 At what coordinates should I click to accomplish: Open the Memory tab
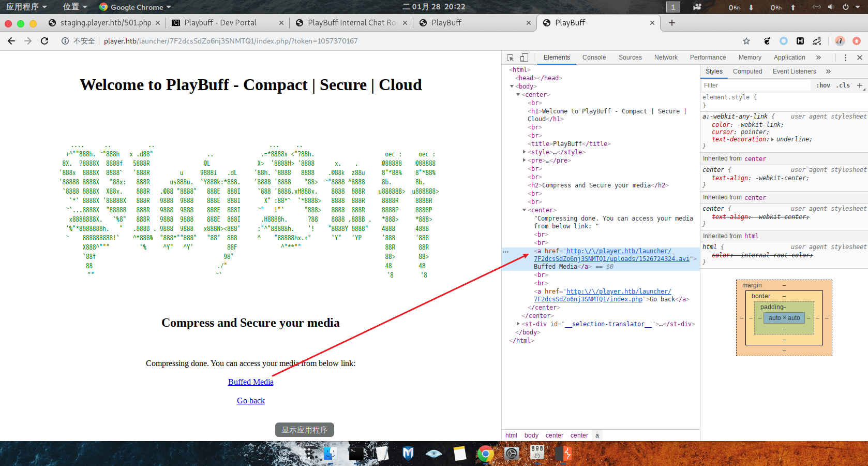(x=750, y=57)
